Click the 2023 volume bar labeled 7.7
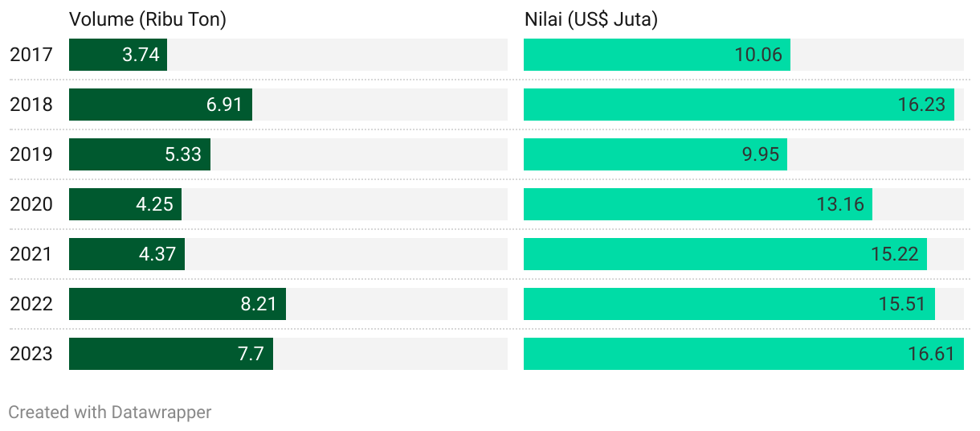This screenshot has height=431, width=980. point(171,354)
